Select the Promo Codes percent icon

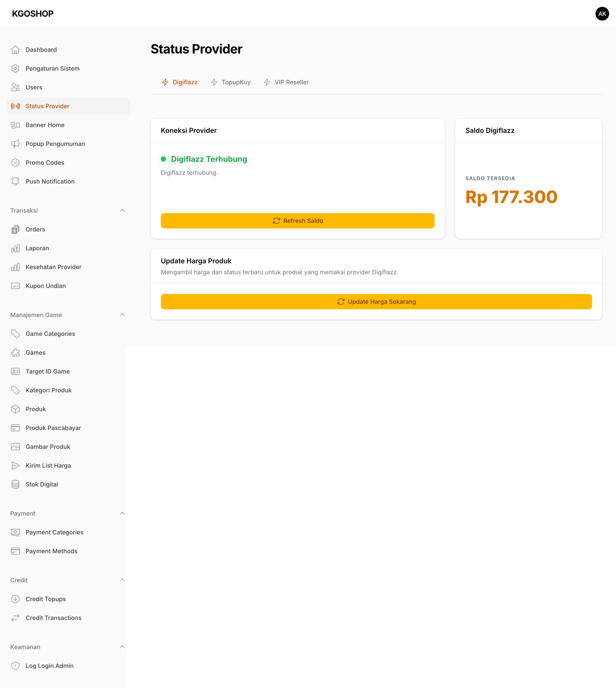[x=15, y=163]
